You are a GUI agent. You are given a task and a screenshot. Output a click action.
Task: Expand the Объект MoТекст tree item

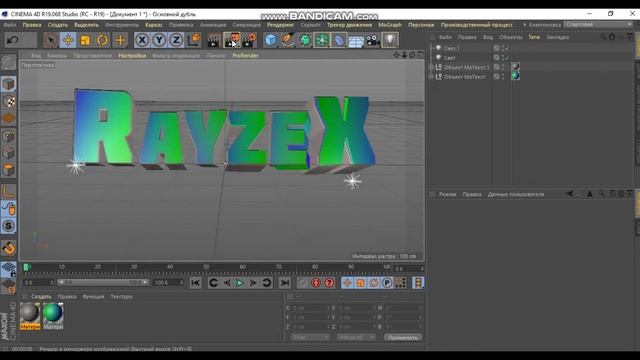tap(431, 76)
